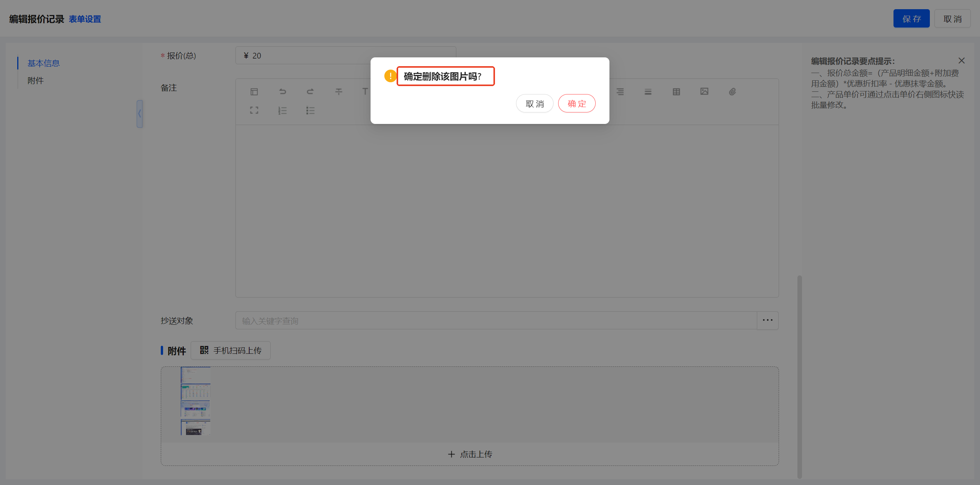Click the 抄送对象 keyword search field
The height and width of the screenshot is (485, 980).
[x=496, y=321]
